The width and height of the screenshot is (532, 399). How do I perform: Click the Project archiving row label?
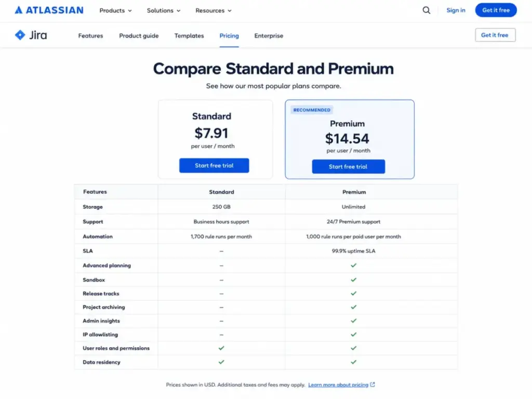click(x=103, y=307)
